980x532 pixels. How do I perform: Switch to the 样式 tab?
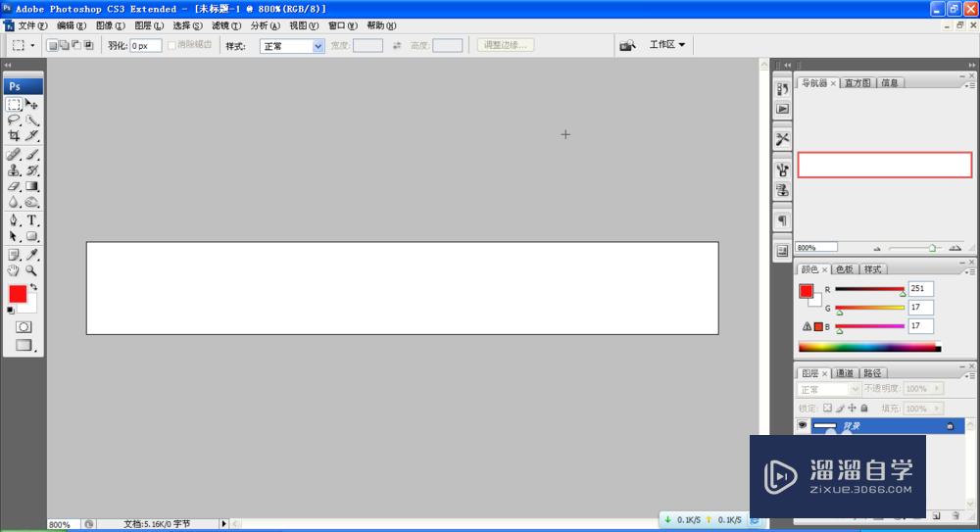coord(872,268)
